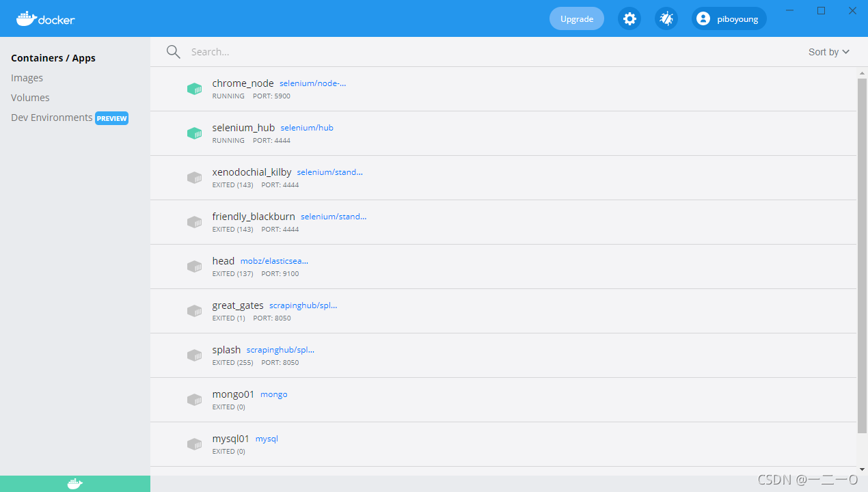Click PORT: 9100 on head row
The height and width of the screenshot is (492, 868).
click(x=280, y=274)
